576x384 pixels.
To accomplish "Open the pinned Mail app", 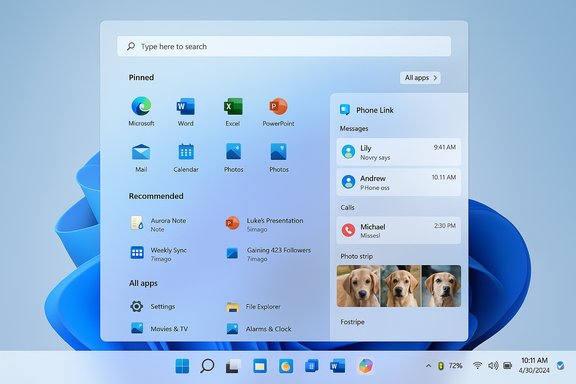I will [x=141, y=158].
